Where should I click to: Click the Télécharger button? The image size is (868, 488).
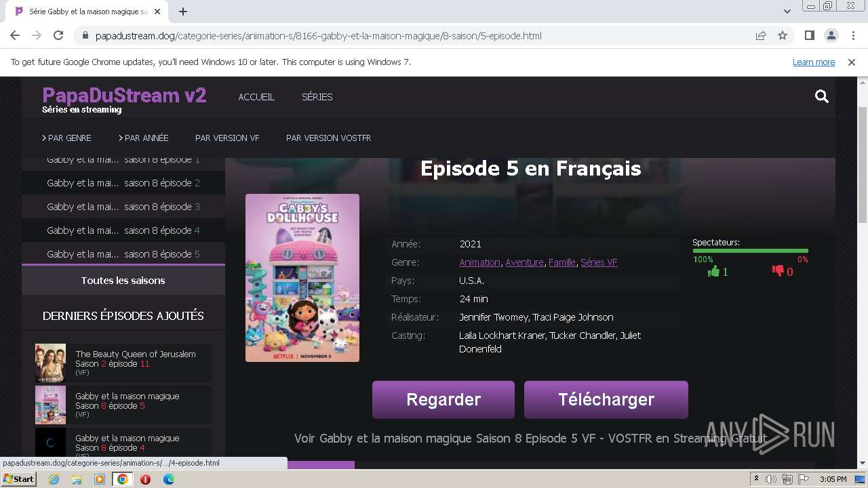tap(606, 399)
